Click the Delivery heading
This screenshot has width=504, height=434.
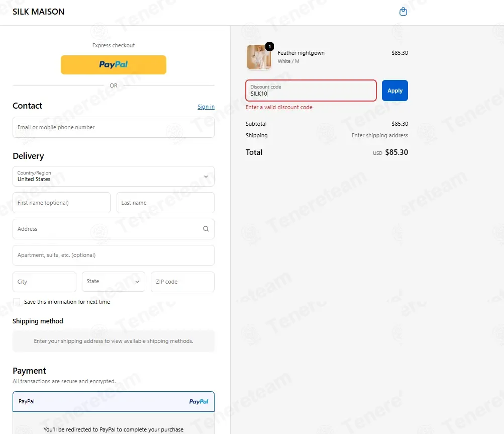point(28,156)
